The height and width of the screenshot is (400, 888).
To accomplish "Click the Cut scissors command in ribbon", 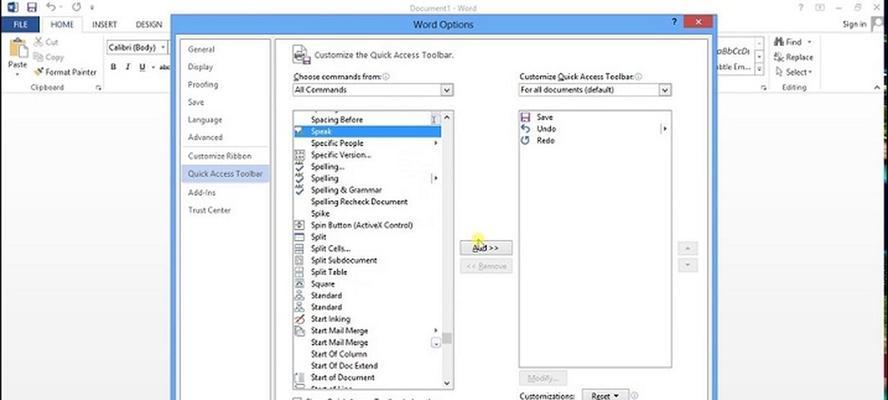I will [x=45, y=42].
